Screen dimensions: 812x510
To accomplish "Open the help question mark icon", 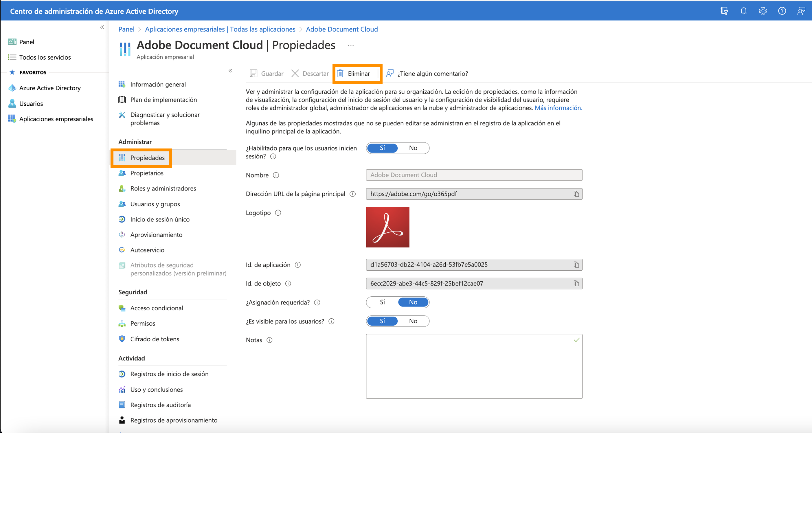I will [782, 10].
